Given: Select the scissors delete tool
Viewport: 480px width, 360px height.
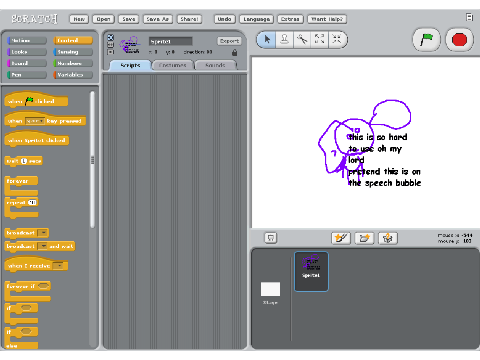Looking at the screenshot, I should coord(302,40).
